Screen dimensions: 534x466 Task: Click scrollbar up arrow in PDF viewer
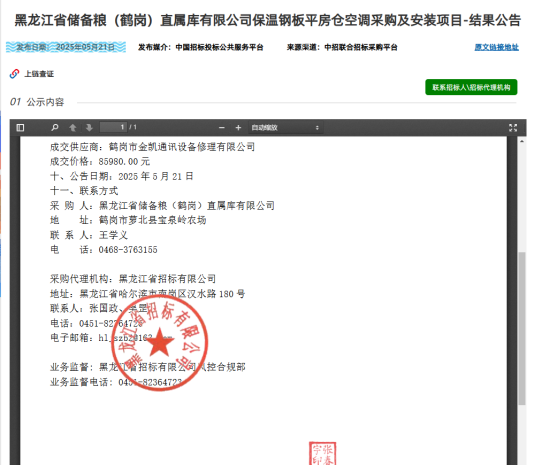coord(522,141)
